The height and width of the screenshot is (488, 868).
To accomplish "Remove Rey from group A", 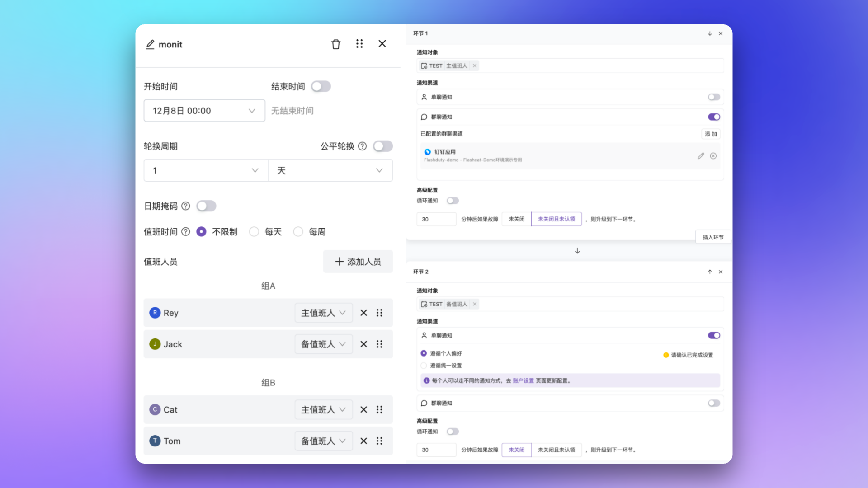I will tap(363, 313).
